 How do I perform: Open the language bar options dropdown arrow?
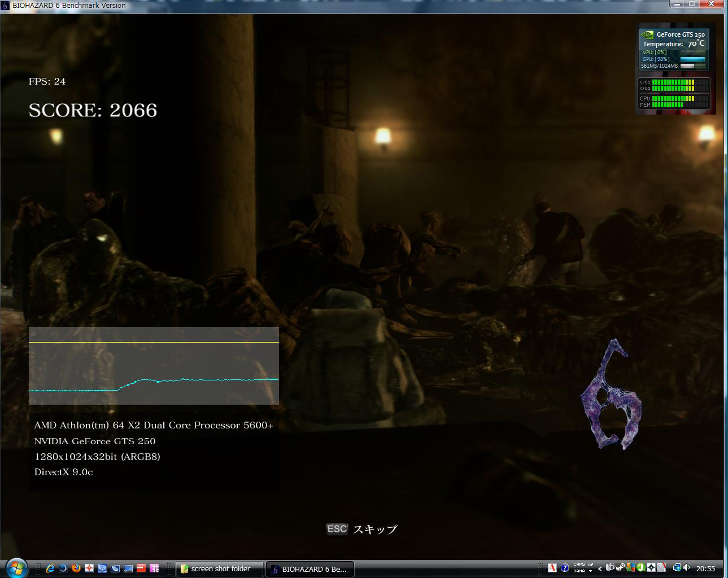[x=590, y=571]
